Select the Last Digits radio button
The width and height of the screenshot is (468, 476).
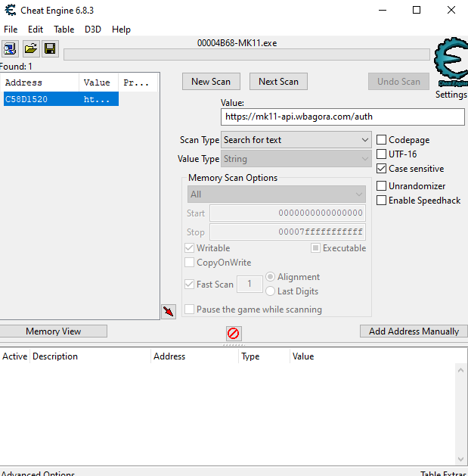coord(270,291)
